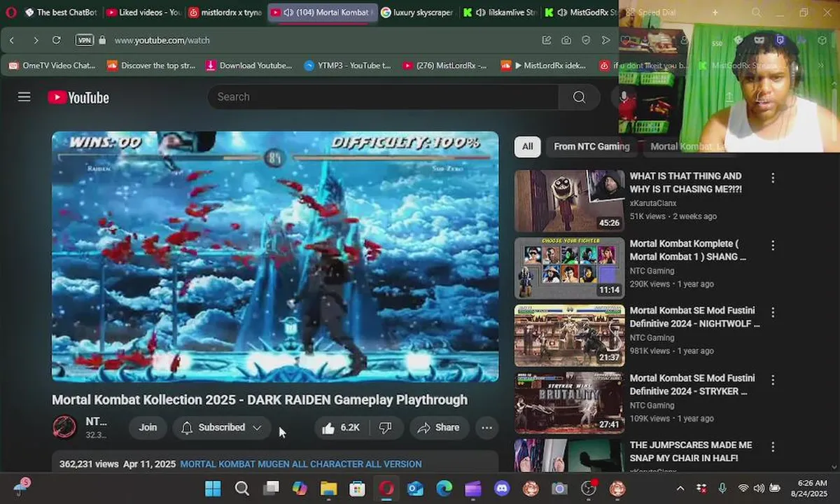
Task: Open options for WHAT IS THAT THING video
Action: 773,178
